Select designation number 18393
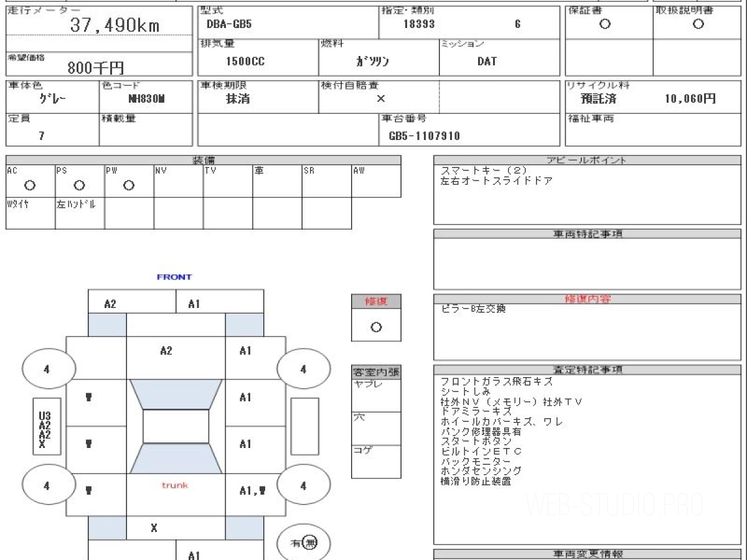 pos(418,24)
